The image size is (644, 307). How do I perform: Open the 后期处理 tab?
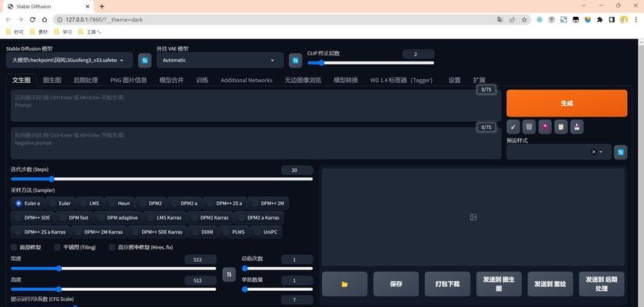[85, 80]
